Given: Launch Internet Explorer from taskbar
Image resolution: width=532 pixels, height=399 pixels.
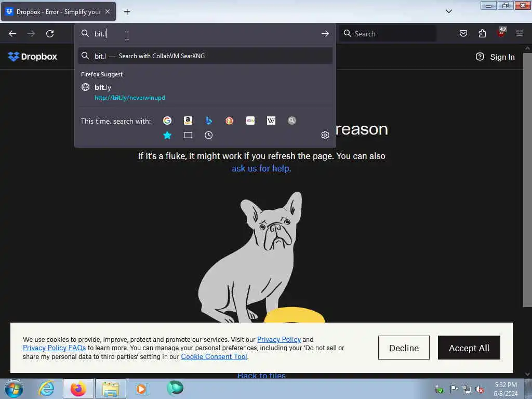Looking at the screenshot, I should point(46,389).
